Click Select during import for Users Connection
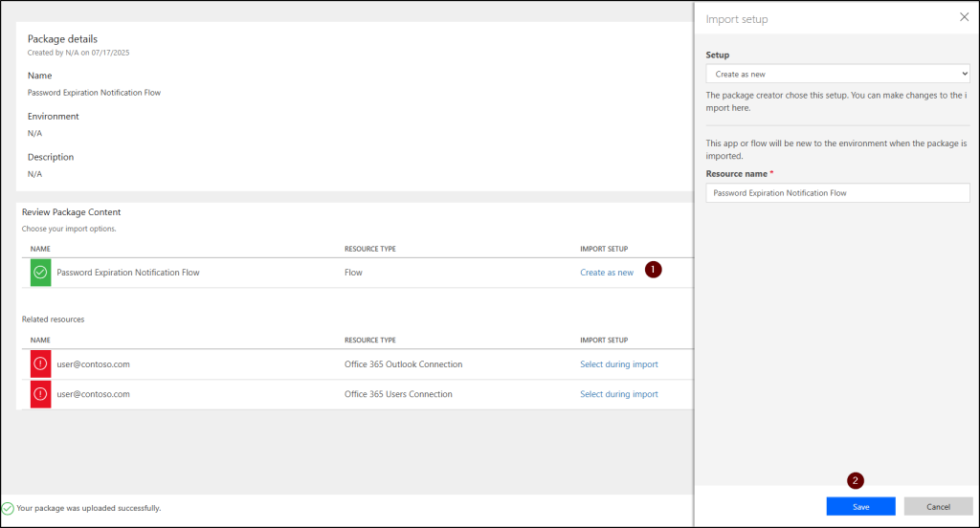This screenshot has width=980, height=528. coord(619,394)
